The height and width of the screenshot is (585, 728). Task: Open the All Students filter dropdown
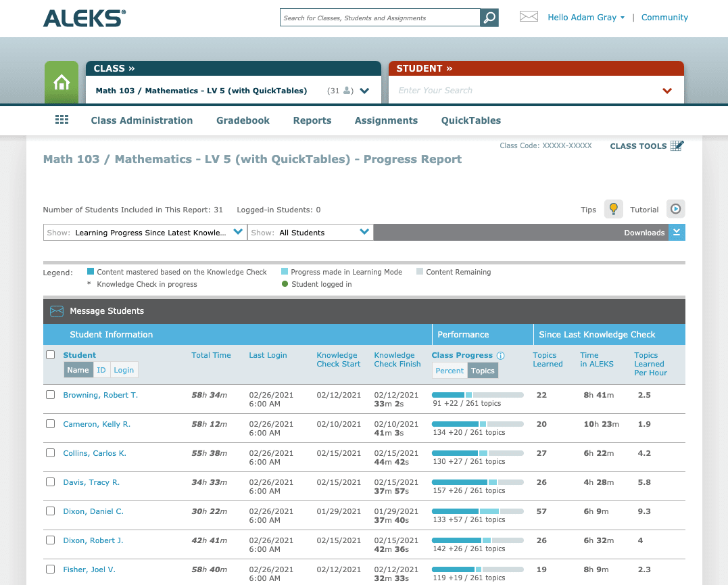click(365, 231)
